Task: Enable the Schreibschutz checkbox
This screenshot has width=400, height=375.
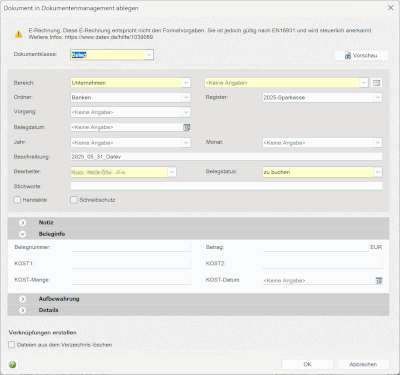Action: [x=74, y=200]
